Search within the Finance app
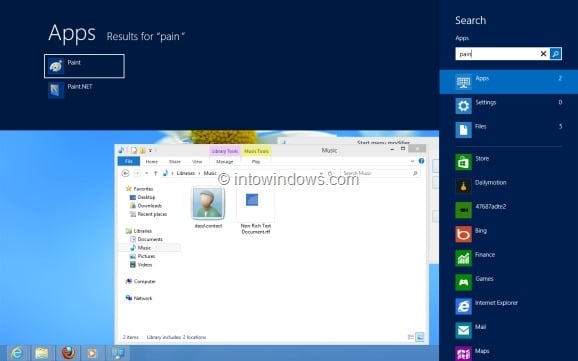This screenshot has height=361, width=578. 509,258
